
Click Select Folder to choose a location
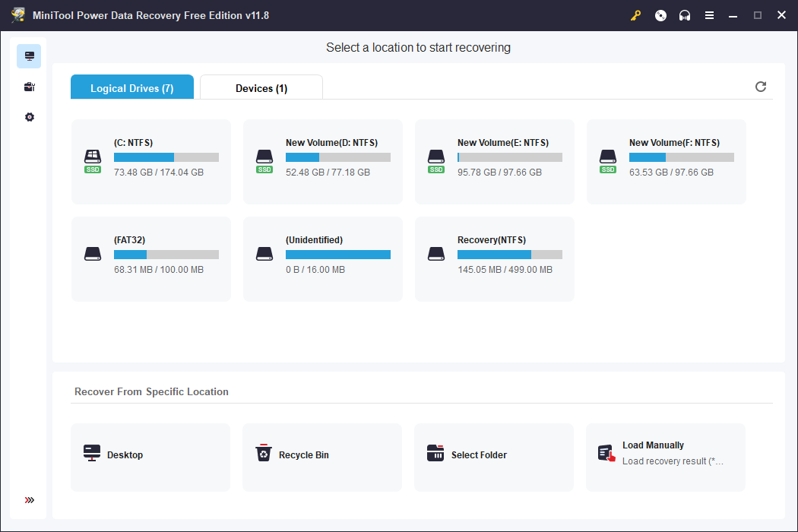pyautogui.click(x=494, y=457)
